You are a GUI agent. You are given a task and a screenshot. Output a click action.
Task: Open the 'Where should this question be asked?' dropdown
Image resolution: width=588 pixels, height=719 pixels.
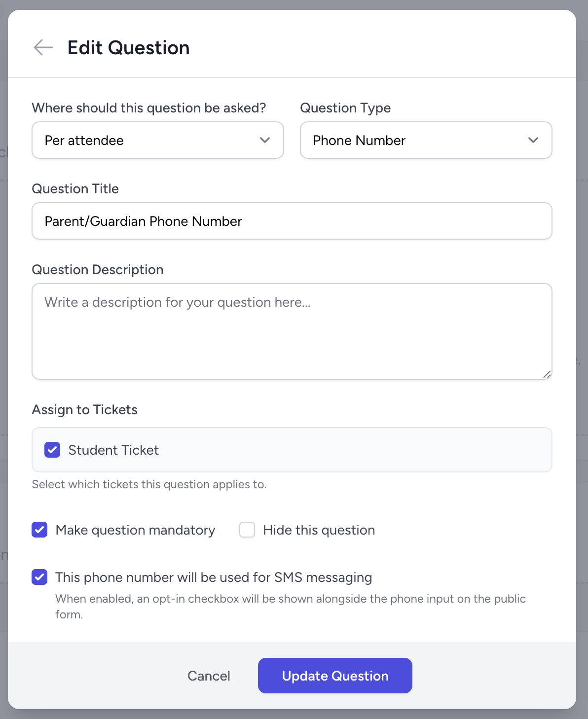pos(158,140)
